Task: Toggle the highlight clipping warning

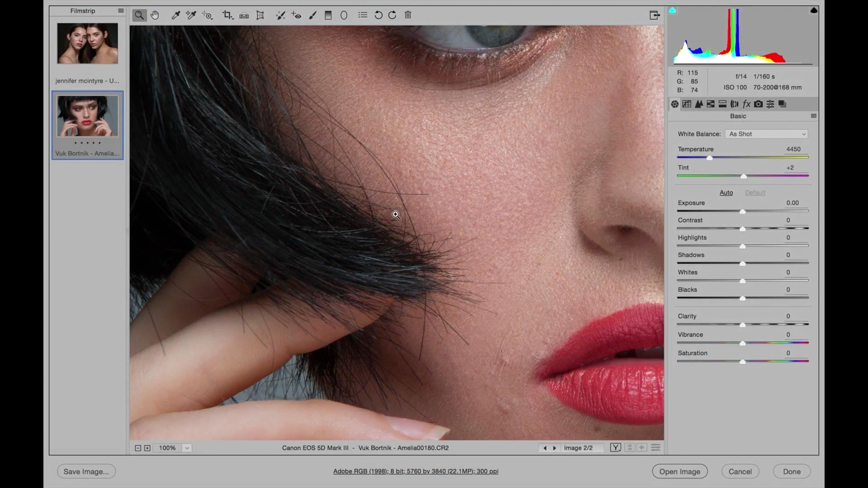Action: tap(813, 11)
